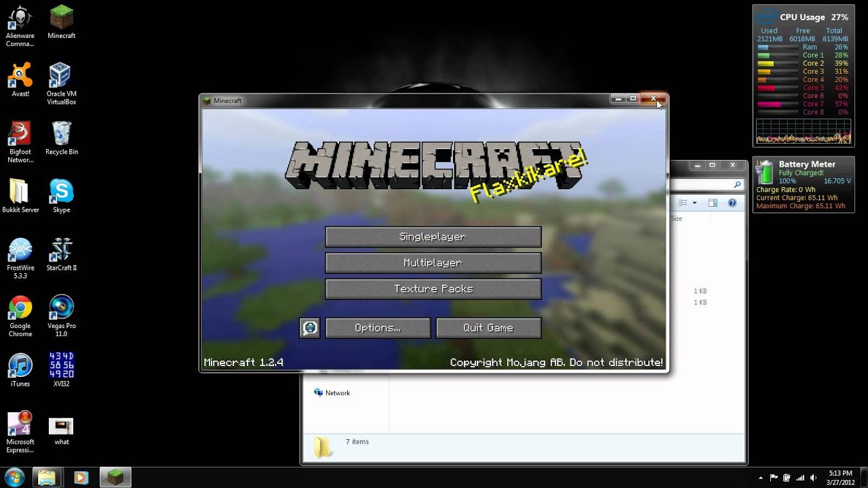This screenshot has width=868, height=488.
Task: Select Bigfoot Network desktop icon
Action: pyautogui.click(x=20, y=142)
